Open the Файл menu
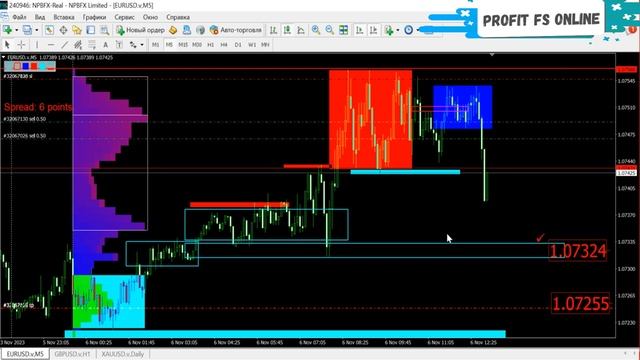This screenshot has height=360, width=640. (19, 17)
